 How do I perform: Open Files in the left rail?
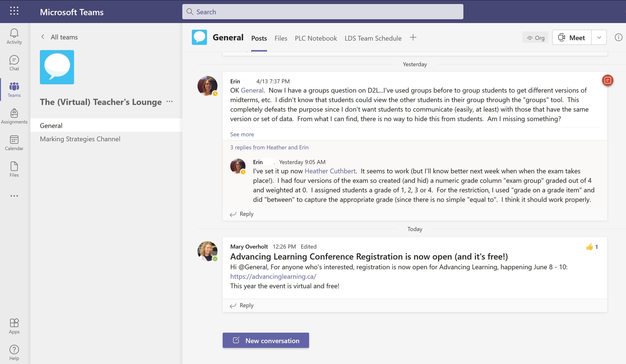[x=14, y=169]
